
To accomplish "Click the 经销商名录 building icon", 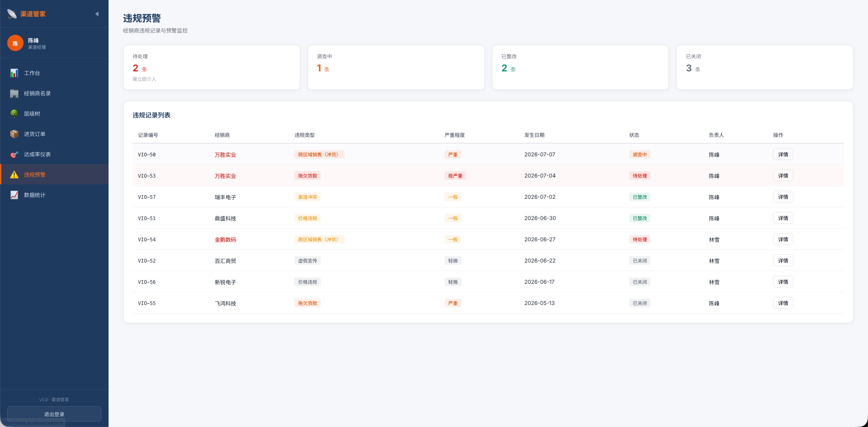I will [x=14, y=93].
